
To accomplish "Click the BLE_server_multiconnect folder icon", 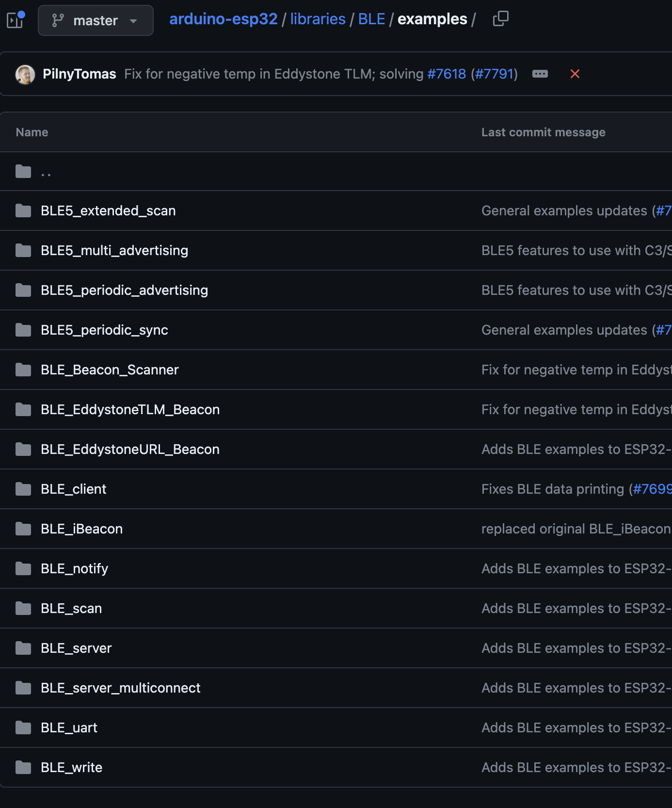I will (23, 688).
